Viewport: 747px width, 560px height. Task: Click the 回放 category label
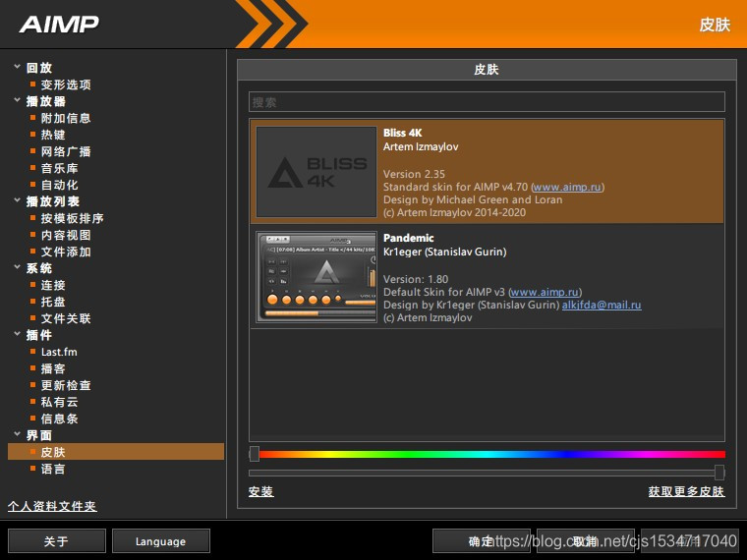point(39,68)
